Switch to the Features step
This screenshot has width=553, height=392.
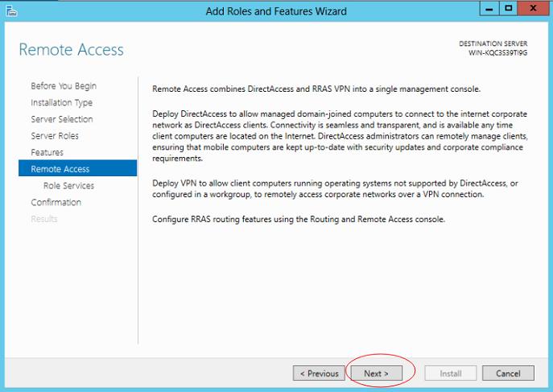[x=47, y=153]
